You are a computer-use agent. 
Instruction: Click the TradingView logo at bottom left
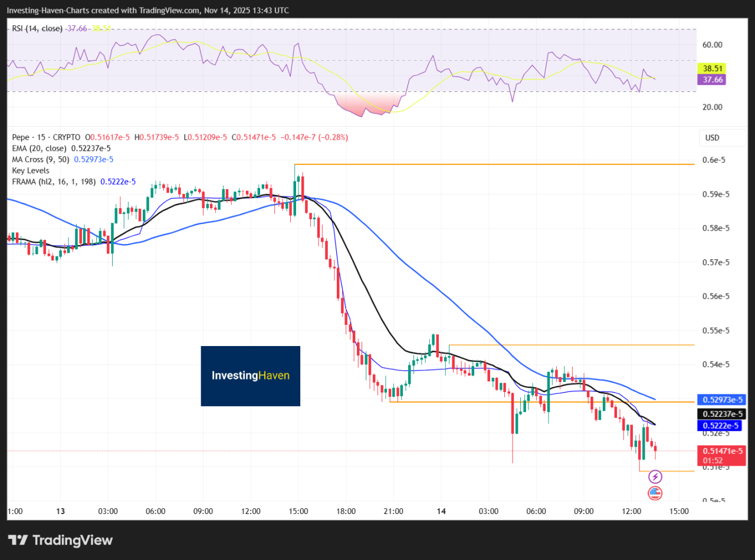(x=60, y=540)
